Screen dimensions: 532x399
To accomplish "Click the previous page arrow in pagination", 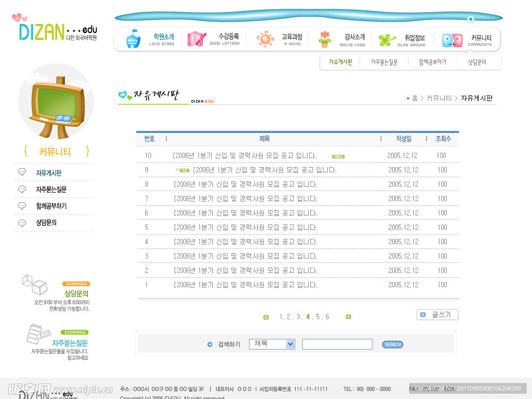I will [x=266, y=317].
